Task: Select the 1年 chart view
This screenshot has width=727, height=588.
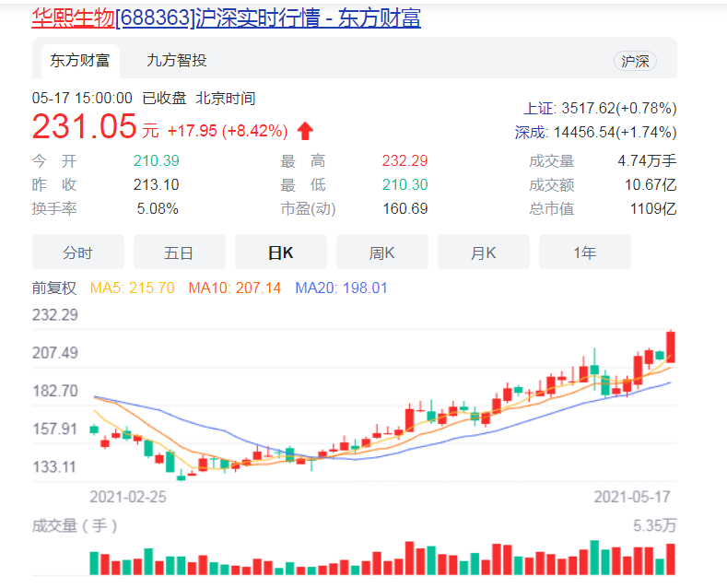Action: 585,252
